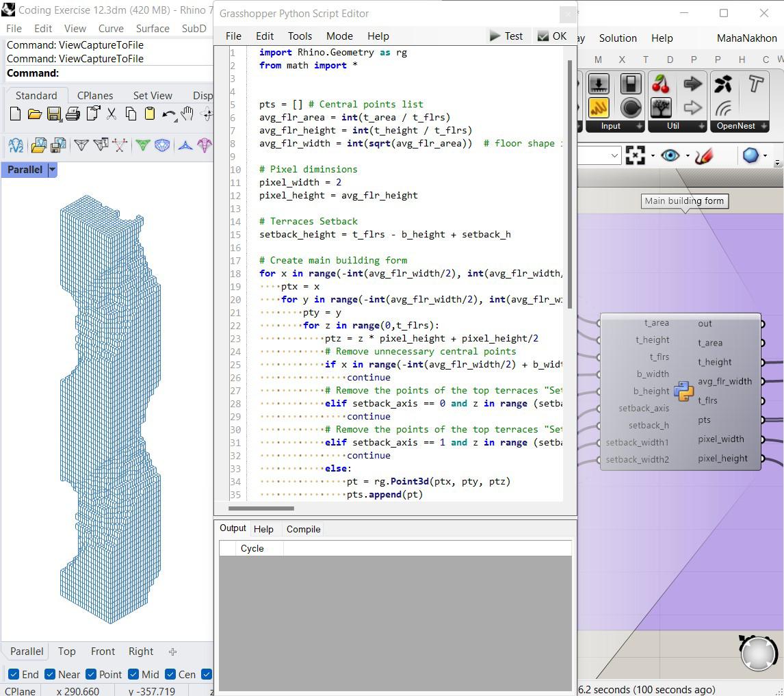
Task: Uncheck the Mid object snap
Action: click(133, 674)
